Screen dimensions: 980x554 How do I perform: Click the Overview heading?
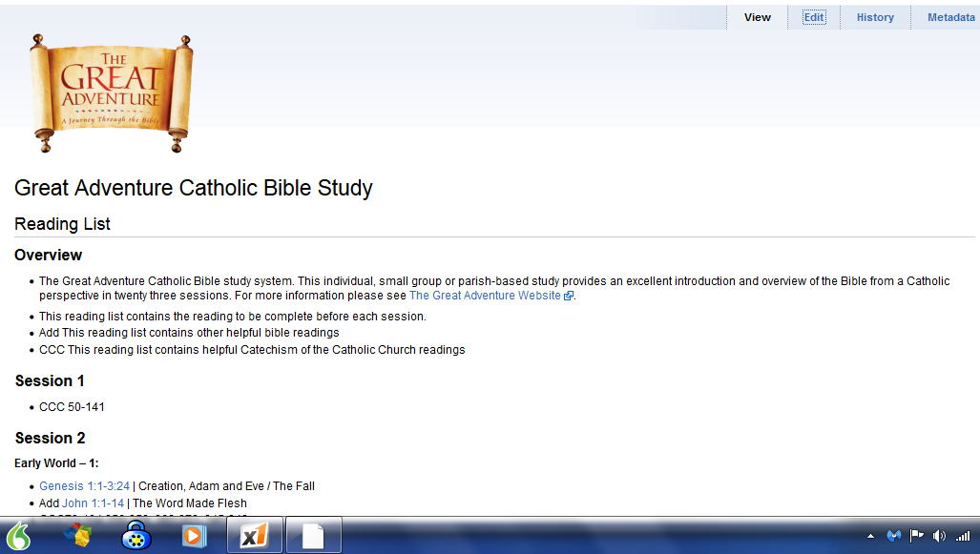click(48, 255)
